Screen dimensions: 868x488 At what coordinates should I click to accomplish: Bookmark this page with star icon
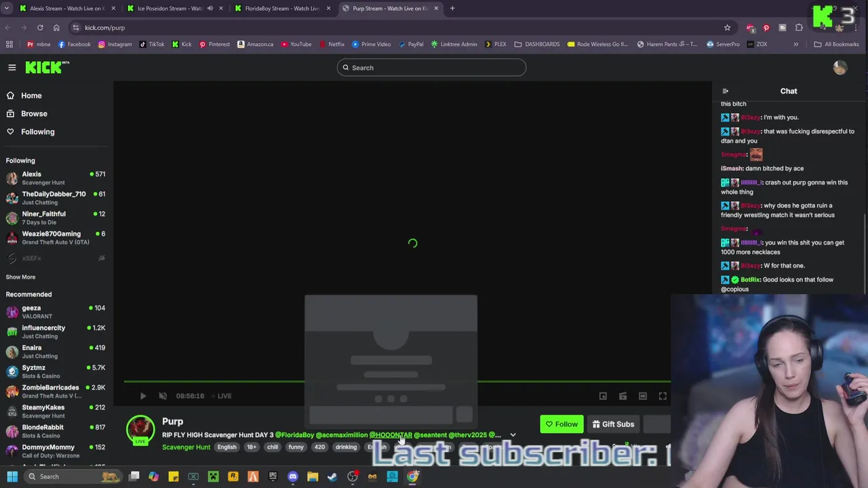pyautogui.click(x=727, y=28)
